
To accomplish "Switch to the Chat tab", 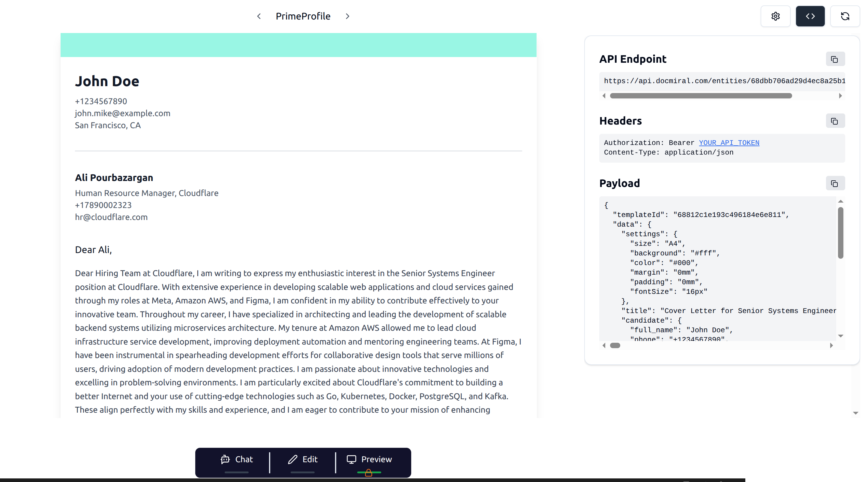I will pyautogui.click(x=237, y=459).
